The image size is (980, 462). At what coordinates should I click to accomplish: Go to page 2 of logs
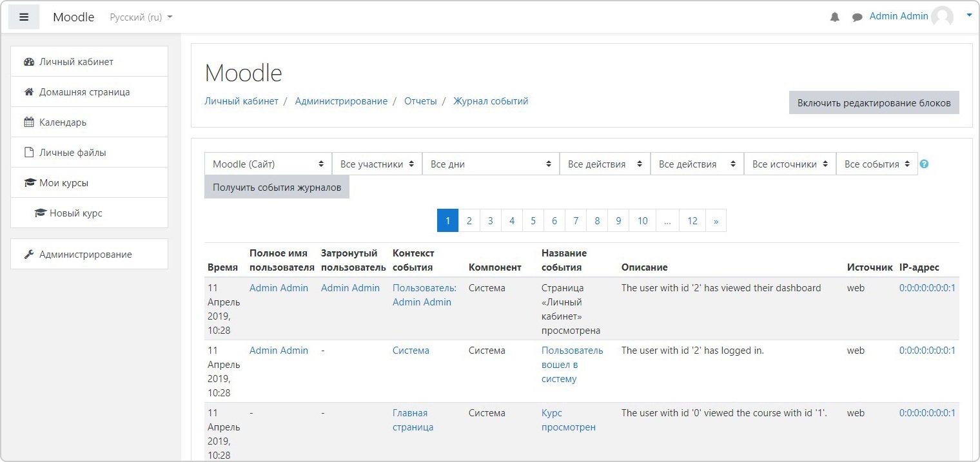(469, 220)
